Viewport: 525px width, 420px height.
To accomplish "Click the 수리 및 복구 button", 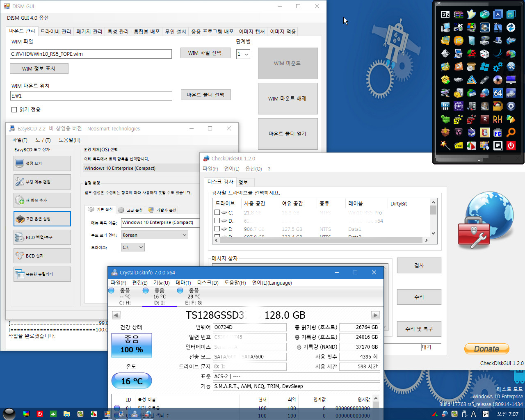I will click(x=419, y=329).
